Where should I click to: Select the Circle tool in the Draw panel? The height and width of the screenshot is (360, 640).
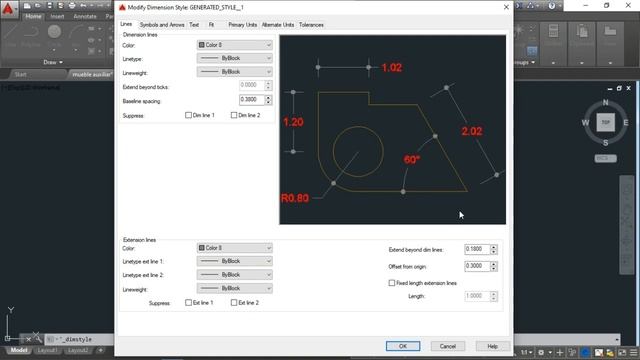(54, 36)
